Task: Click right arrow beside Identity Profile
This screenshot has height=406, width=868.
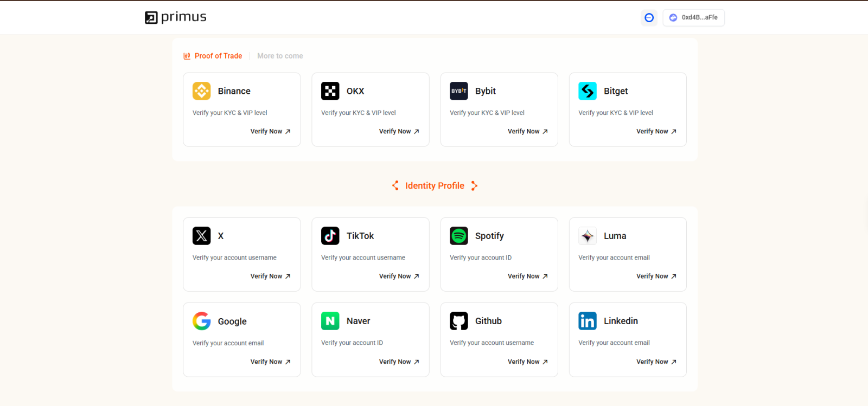Action: [x=474, y=185]
